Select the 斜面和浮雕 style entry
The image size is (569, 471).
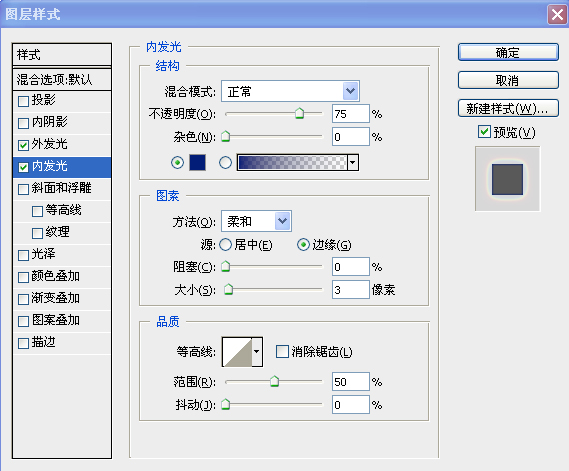coord(62,188)
